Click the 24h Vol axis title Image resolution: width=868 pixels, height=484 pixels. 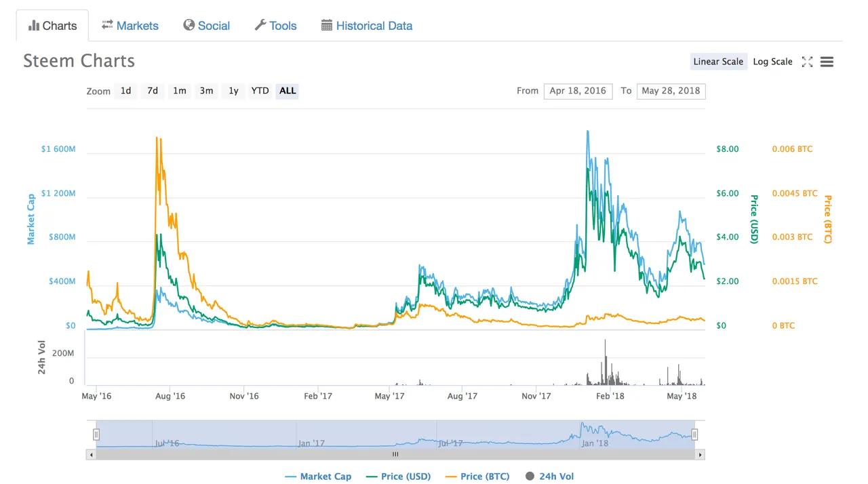41,357
